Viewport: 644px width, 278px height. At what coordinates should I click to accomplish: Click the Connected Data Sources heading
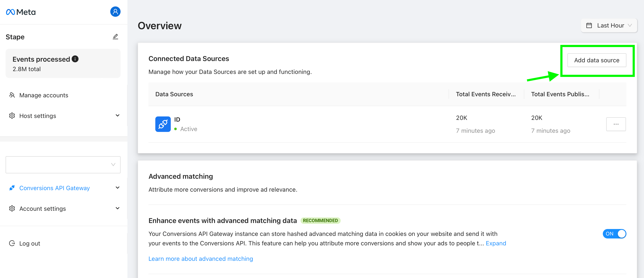click(x=189, y=59)
